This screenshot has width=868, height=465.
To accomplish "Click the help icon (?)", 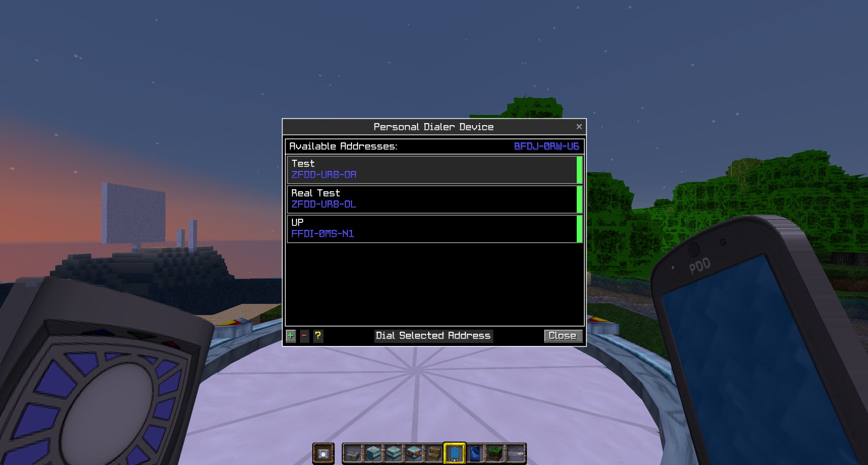I will tap(317, 335).
